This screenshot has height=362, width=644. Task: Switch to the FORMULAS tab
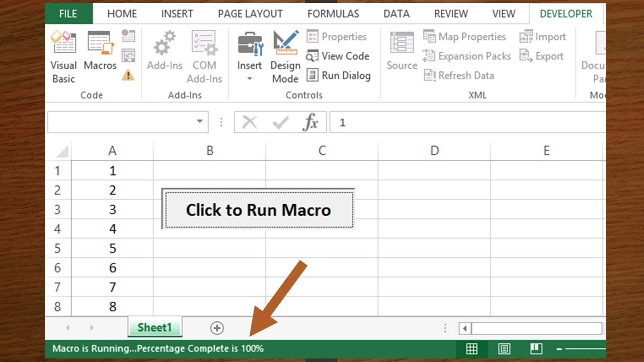coord(334,14)
